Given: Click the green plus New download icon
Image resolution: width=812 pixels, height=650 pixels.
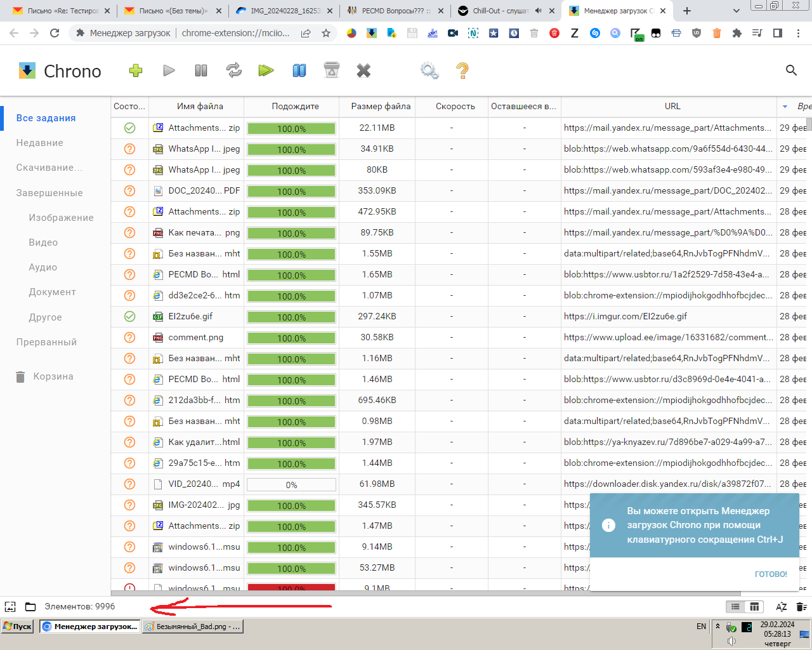Looking at the screenshot, I should pyautogui.click(x=135, y=71).
